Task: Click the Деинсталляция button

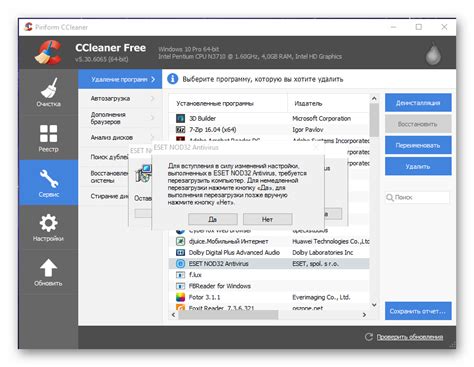Action: click(418, 103)
